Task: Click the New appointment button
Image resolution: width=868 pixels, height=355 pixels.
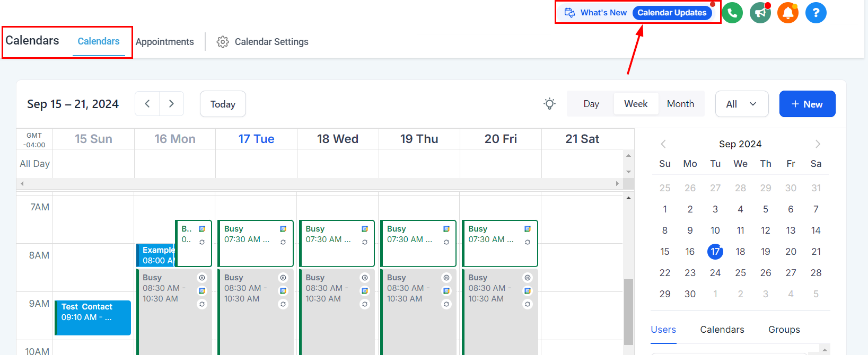Action: pos(807,104)
